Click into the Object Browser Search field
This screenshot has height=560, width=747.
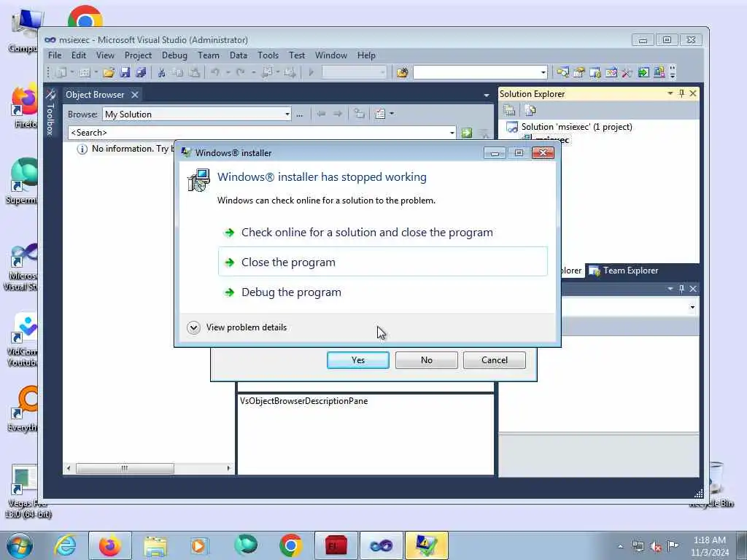click(x=258, y=133)
